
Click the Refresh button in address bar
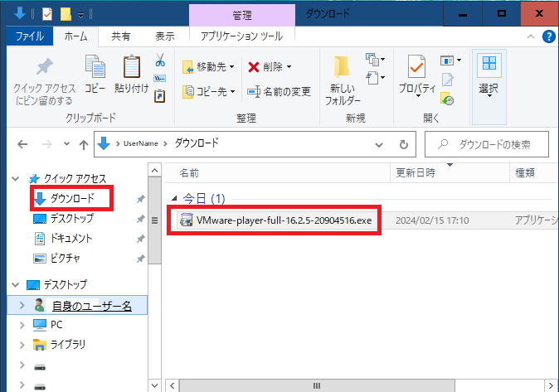point(404,145)
